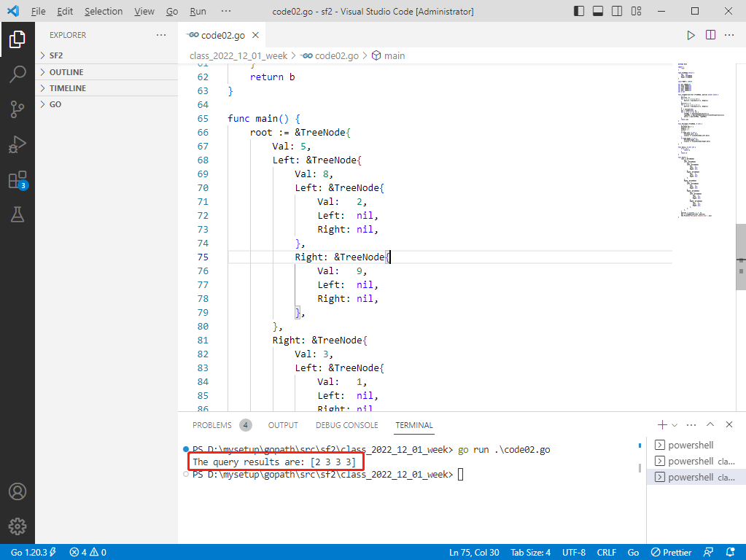Image resolution: width=746 pixels, height=560 pixels.
Task: Expand the OUTLINE section
Action: coord(106,72)
